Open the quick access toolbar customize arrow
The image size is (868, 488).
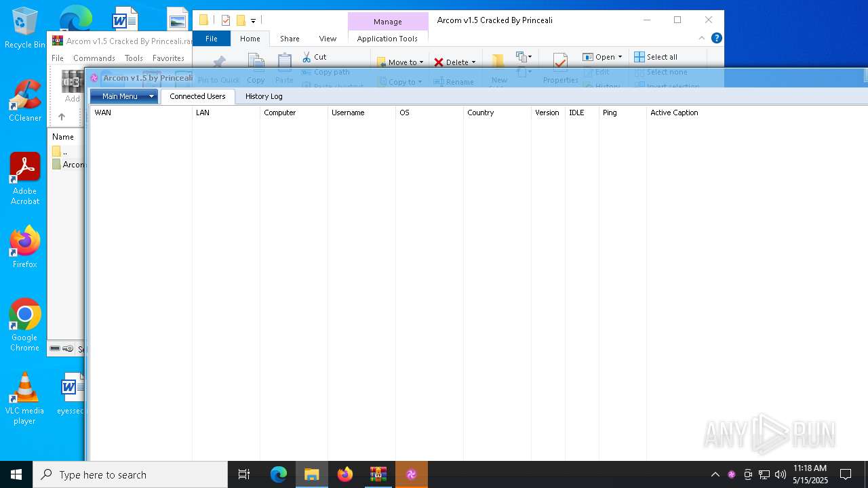click(253, 20)
